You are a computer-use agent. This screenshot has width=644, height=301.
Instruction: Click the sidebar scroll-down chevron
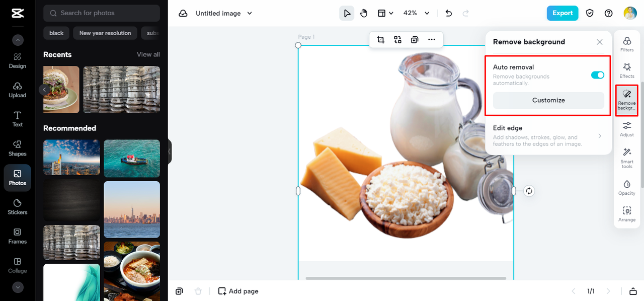click(18, 287)
